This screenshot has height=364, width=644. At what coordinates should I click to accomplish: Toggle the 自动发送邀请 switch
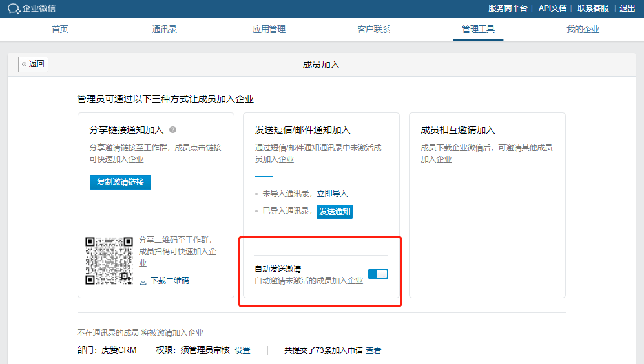coord(378,274)
